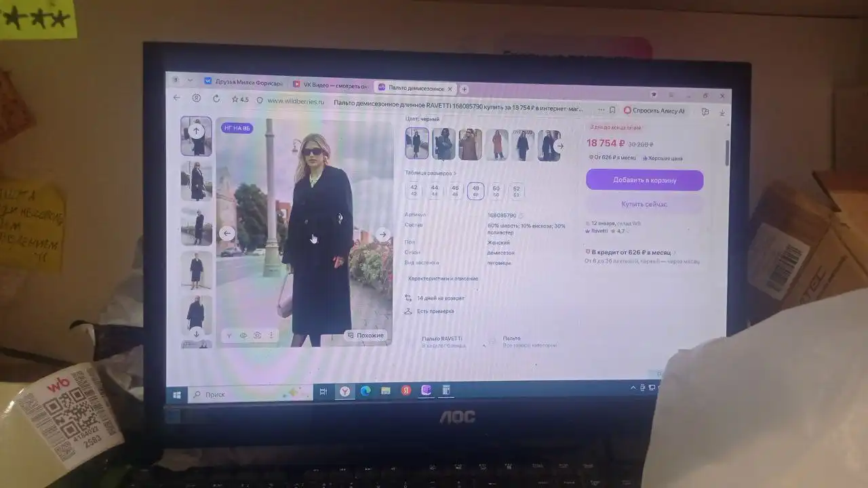Viewport: 868px width, 488px height.
Task: Open Alice AI assistant in the browser
Action: coord(656,110)
